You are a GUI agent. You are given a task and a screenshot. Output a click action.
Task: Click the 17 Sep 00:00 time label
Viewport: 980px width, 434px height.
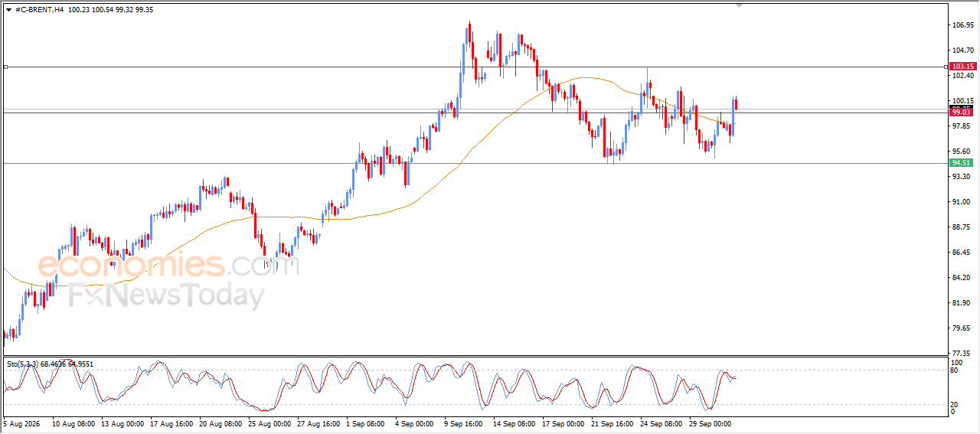click(563, 423)
